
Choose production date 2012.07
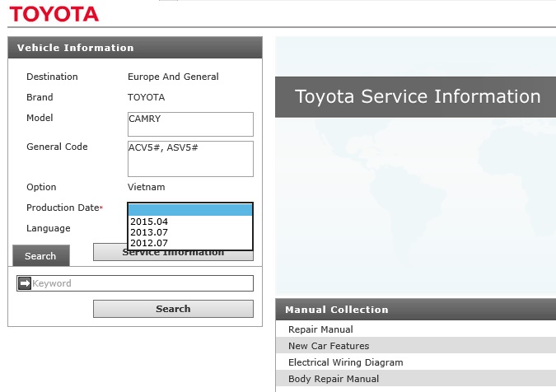190,243
